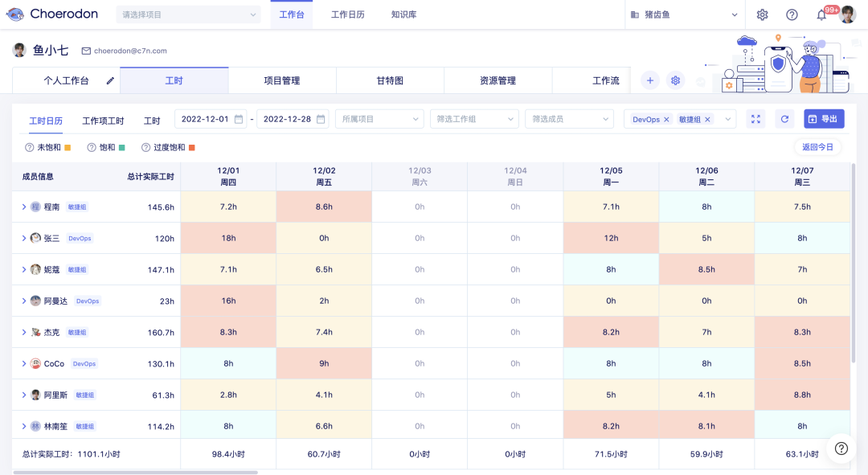Add a new tab with plus icon
This screenshot has height=475, width=868.
click(649, 80)
